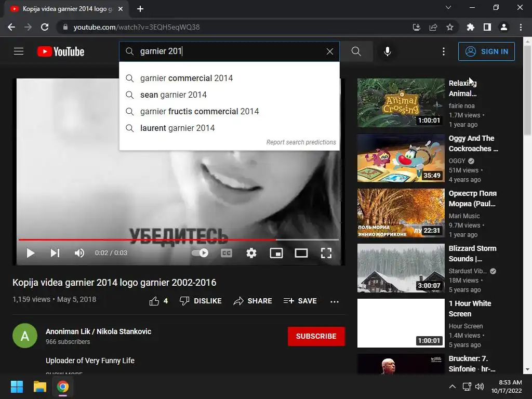The width and height of the screenshot is (532, 399).
Task: Open the Blizzard Storm Sounds video
Action: pyautogui.click(x=401, y=268)
